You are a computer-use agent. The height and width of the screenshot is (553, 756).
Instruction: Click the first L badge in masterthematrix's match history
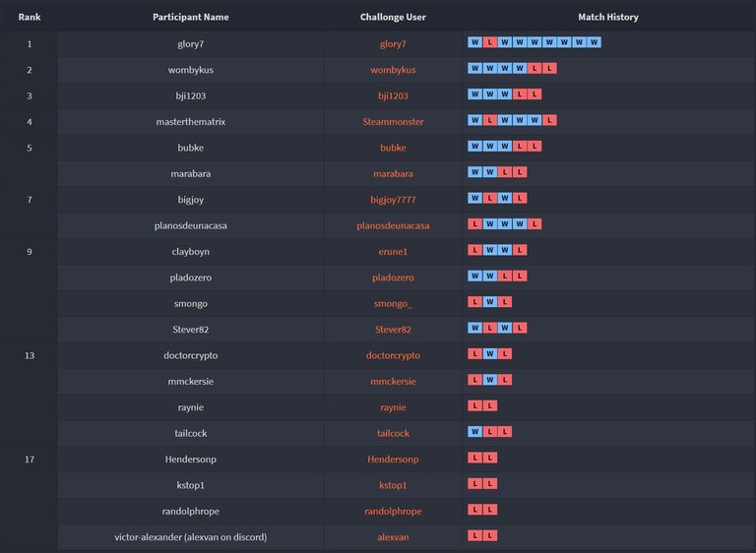[490, 120]
